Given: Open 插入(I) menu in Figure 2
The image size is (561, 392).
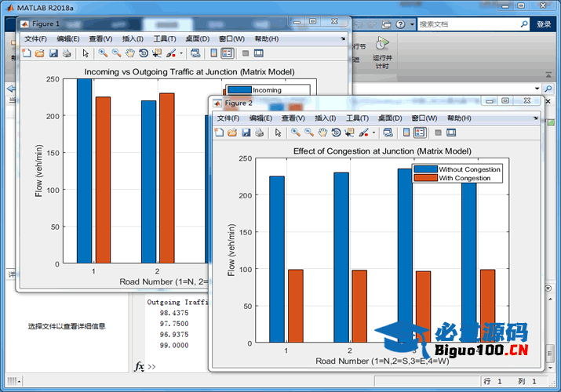Looking at the screenshot, I should (x=326, y=118).
